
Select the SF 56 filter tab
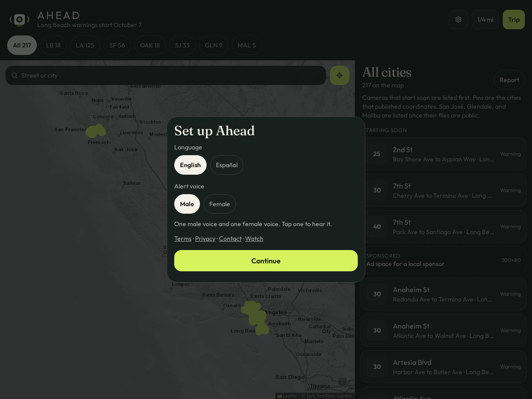(x=117, y=45)
